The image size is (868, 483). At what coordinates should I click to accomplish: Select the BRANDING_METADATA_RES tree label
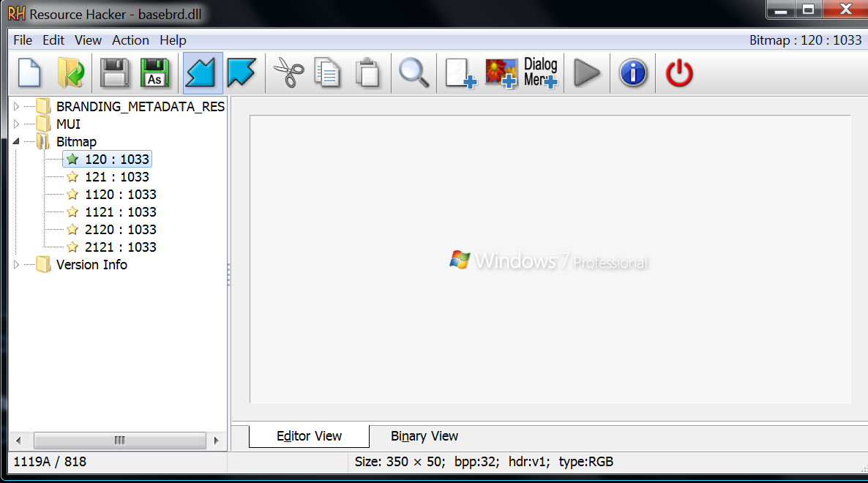(x=141, y=106)
